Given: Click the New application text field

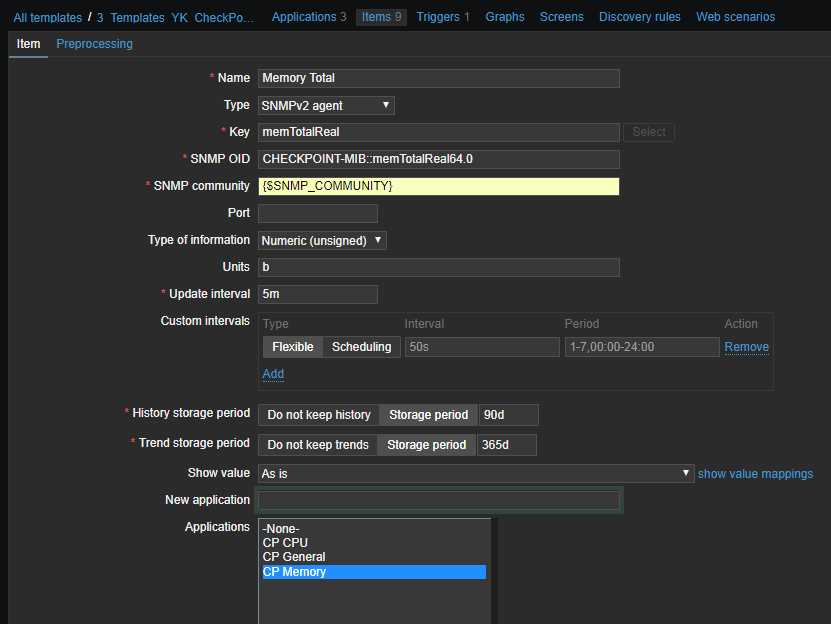Looking at the screenshot, I should 438,500.
